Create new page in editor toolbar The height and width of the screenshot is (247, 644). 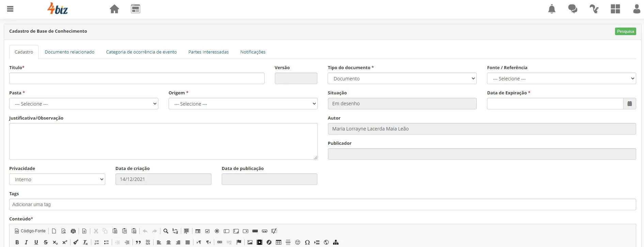(54, 231)
